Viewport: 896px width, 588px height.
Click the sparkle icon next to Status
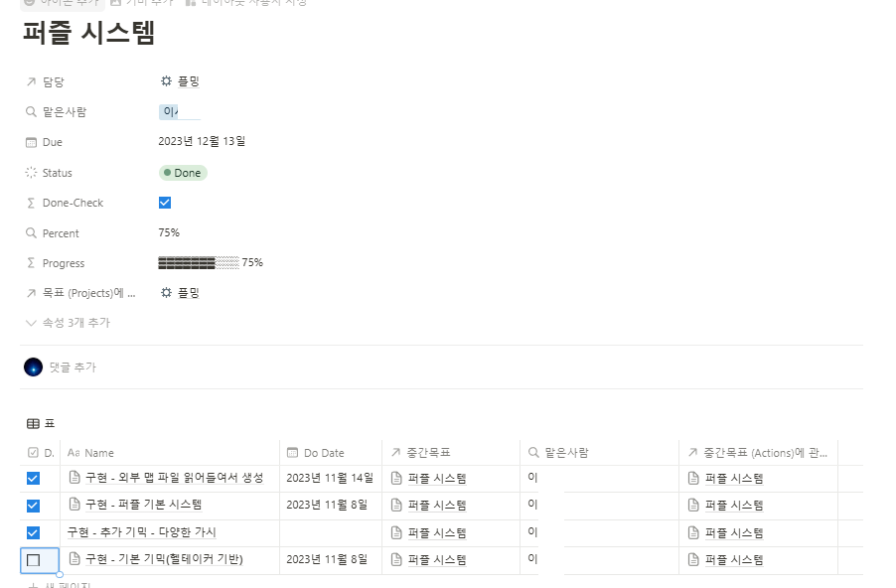click(x=31, y=173)
